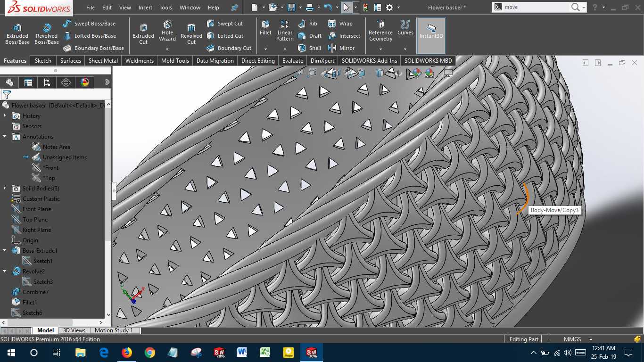644x362 pixels.
Task: Open the Insert menu
Action: (x=145, y=8)
